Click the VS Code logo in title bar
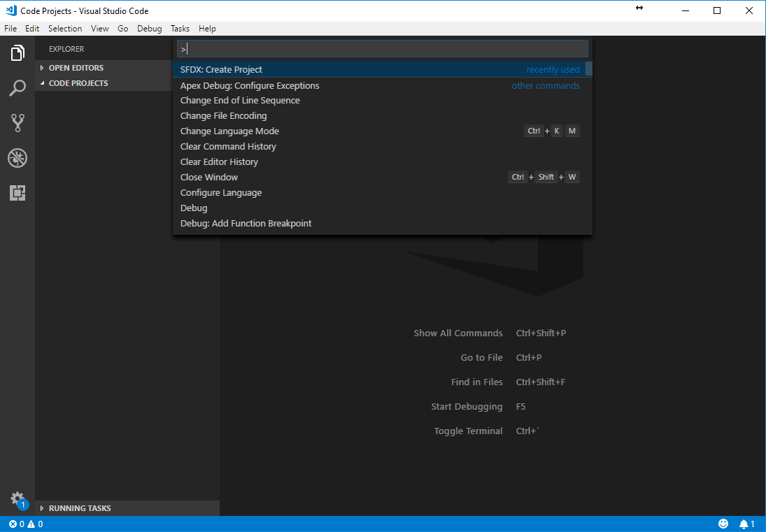Screen dimensions: 766x532 point(11,10)
